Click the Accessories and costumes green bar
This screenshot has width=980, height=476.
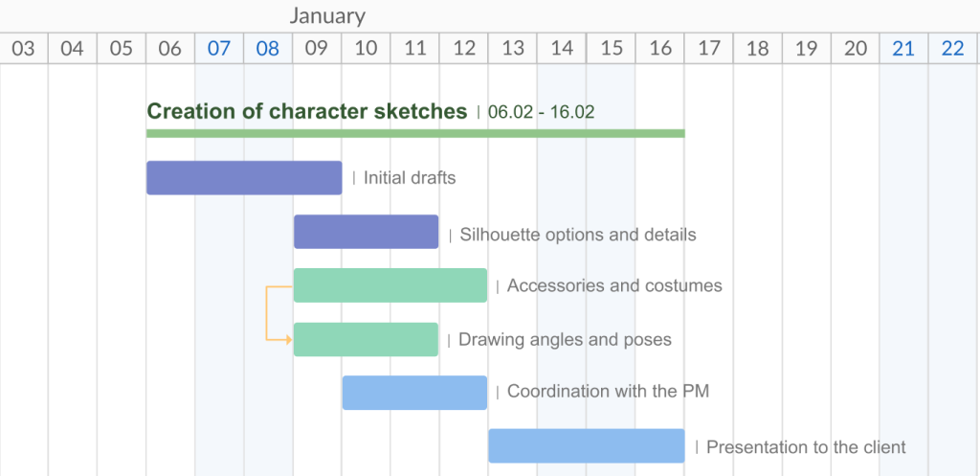click(x=390, y=285)
